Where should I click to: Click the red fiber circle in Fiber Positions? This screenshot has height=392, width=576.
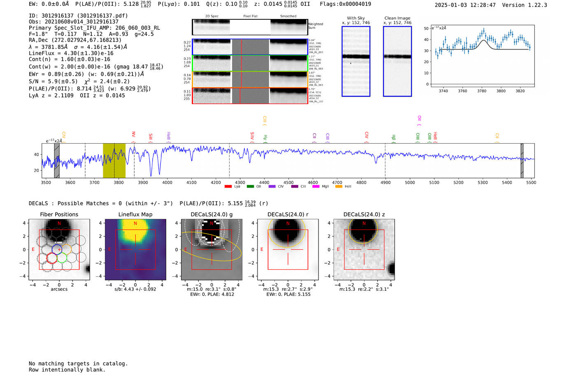pyautogui.click(x=51, y=258)
